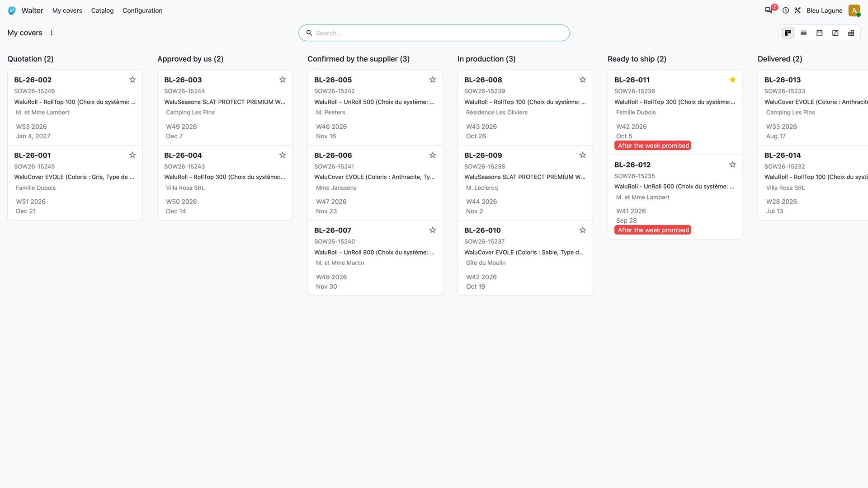Open the conversations icon with 2 notifications
This screenshot has width=868, height=488.
[x=768, y=10]
